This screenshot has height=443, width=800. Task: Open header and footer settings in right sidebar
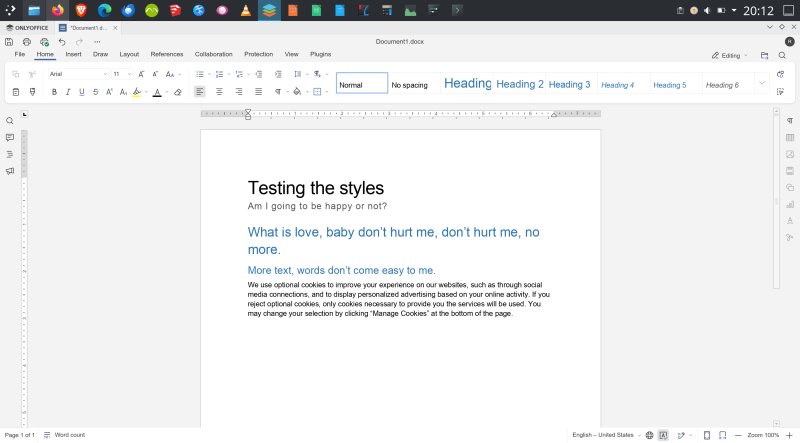790,170
